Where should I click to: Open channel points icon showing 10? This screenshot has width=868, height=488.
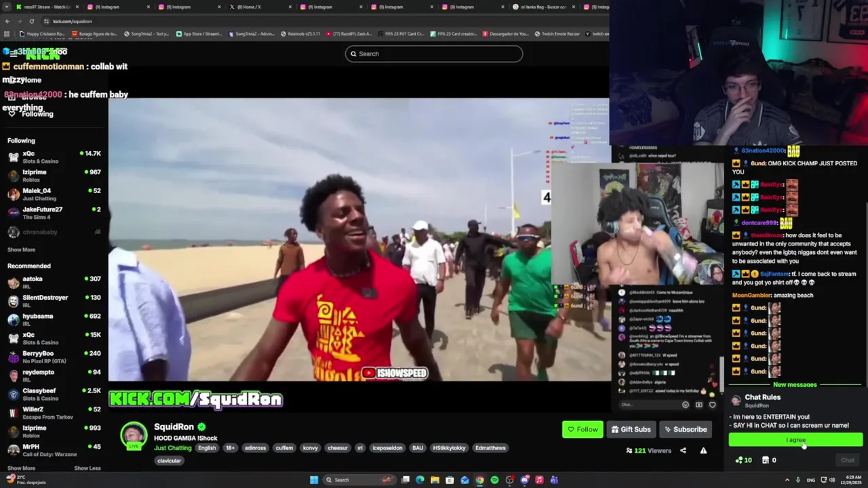[743, 460]
